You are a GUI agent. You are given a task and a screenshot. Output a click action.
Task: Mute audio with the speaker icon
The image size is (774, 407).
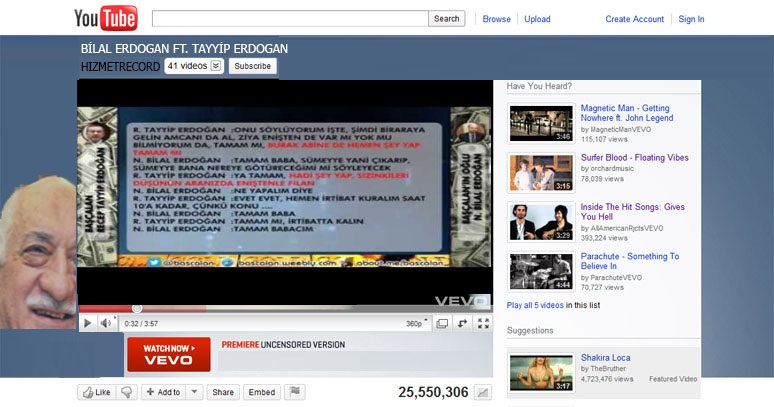[x=106, y=323]
